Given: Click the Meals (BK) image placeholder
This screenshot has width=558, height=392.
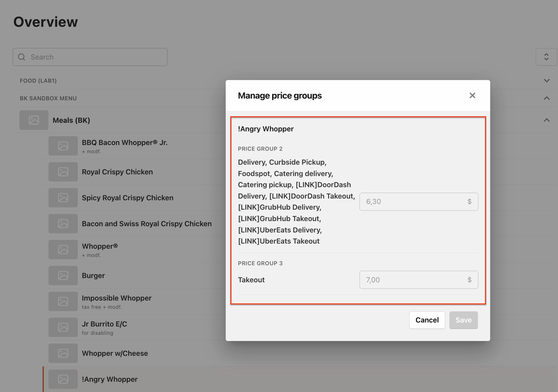Looking at the screenshot, I should pyautogui.click(x=34, y=120).
